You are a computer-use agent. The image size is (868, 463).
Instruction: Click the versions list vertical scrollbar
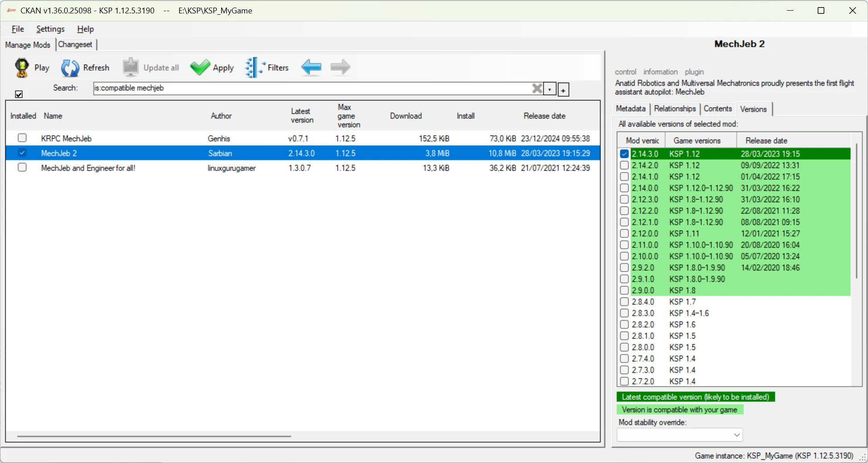[x=856, y=211]
